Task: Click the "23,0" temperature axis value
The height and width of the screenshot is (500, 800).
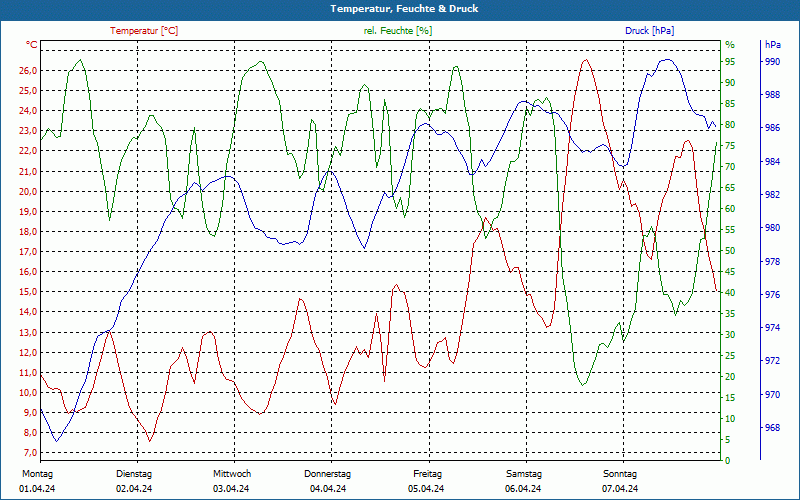Action: (x=28, y=131)
